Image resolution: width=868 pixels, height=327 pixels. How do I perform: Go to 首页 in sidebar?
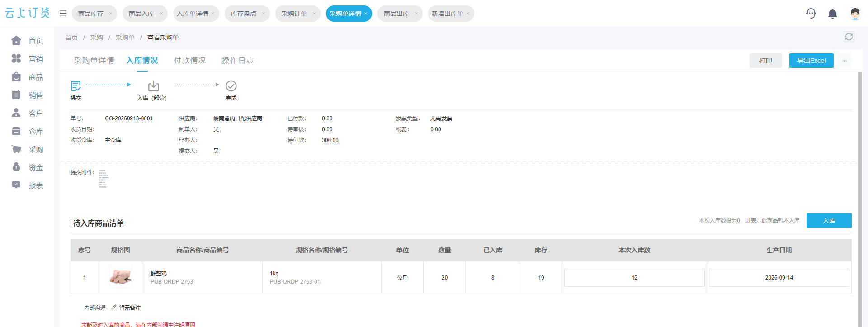pos(27,41)
